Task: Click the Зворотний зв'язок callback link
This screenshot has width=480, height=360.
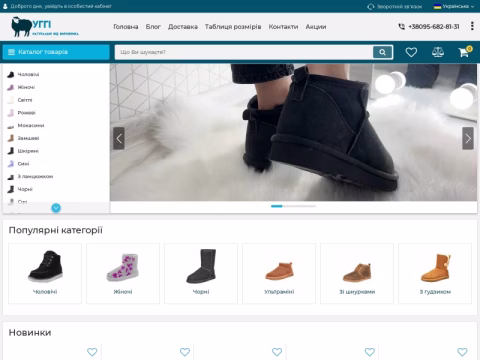Action: click(399, 6)
